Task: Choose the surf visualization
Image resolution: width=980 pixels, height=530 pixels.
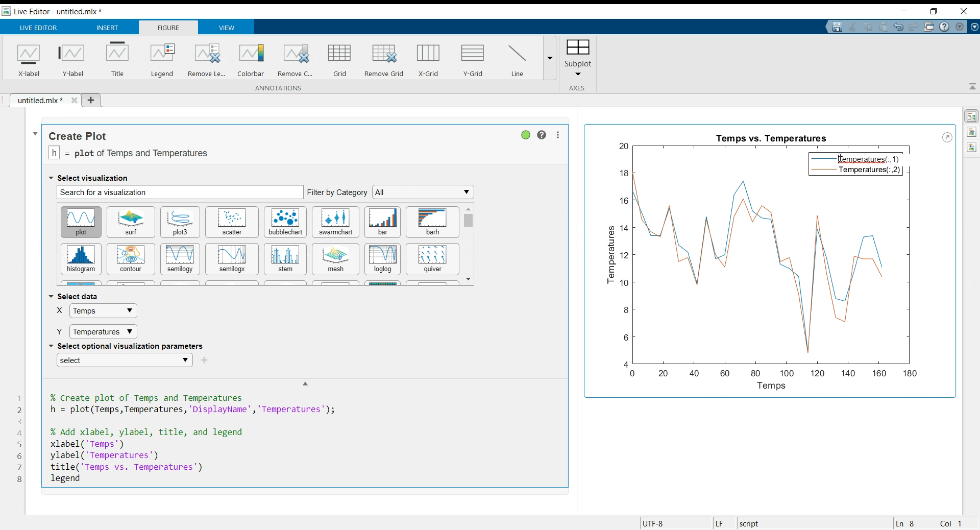Action: point(131,222)
